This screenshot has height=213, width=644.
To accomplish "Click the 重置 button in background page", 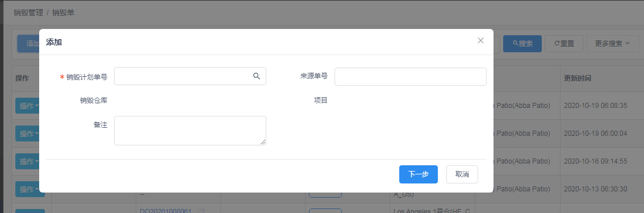I will click(564, 44).
